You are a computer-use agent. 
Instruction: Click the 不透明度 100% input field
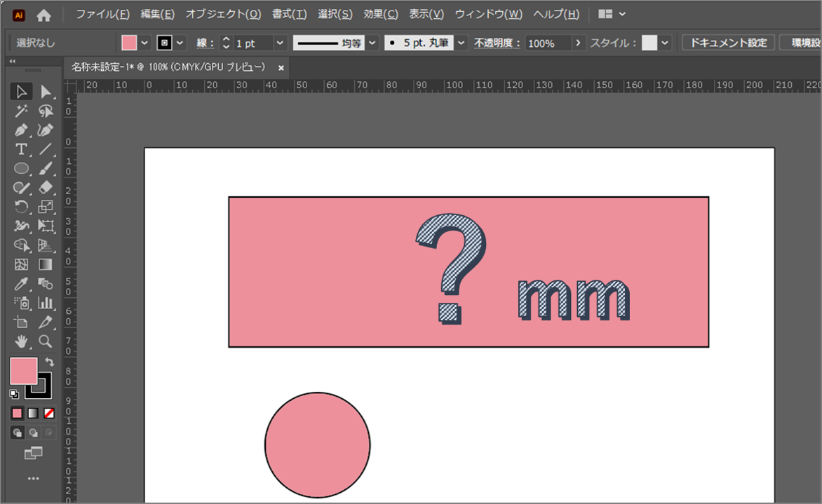tap(547, 43)
